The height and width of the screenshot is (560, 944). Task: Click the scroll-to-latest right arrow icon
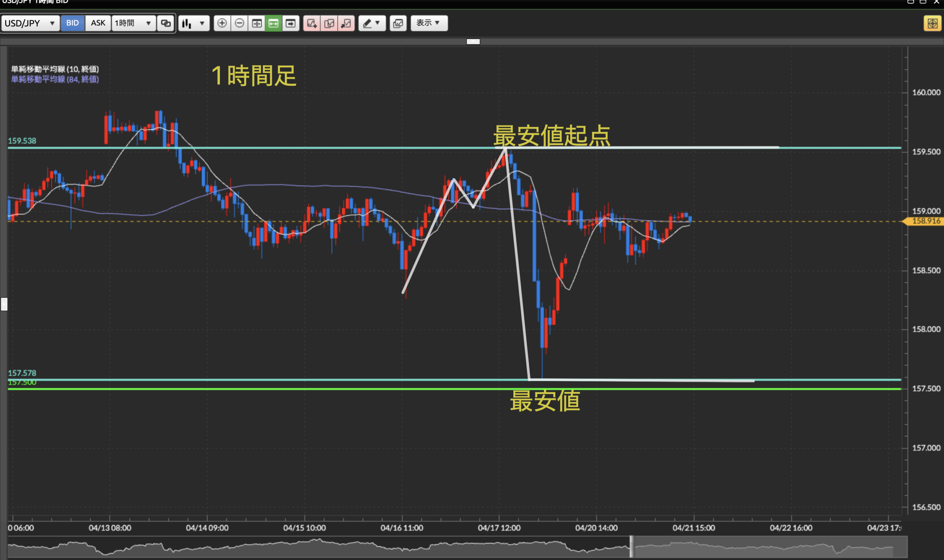290,24
